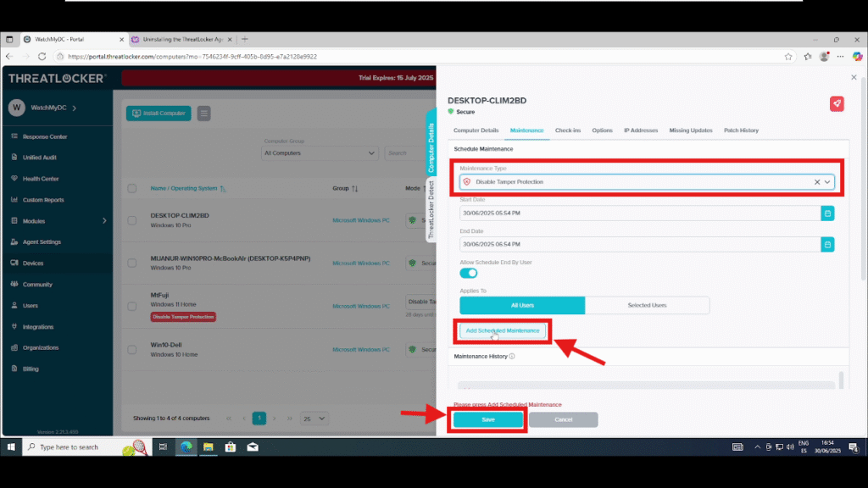This screenshot has height=488, width=868.
Task: Switch to the Check-ins tab
Action: point(568,130)
